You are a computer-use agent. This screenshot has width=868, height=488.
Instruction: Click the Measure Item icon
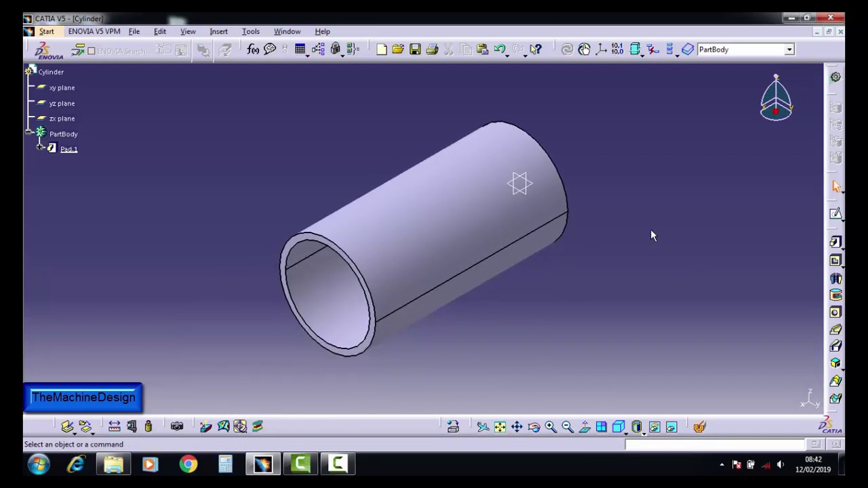pos(132,426)
